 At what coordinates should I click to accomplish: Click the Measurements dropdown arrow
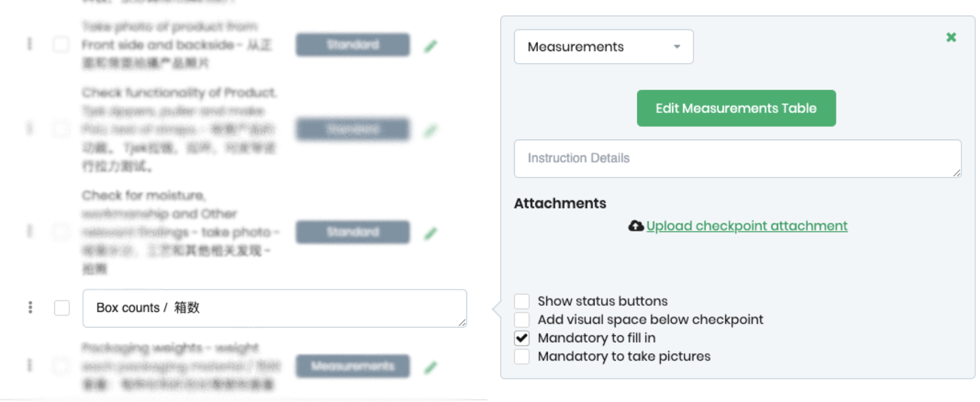(676, 47)
